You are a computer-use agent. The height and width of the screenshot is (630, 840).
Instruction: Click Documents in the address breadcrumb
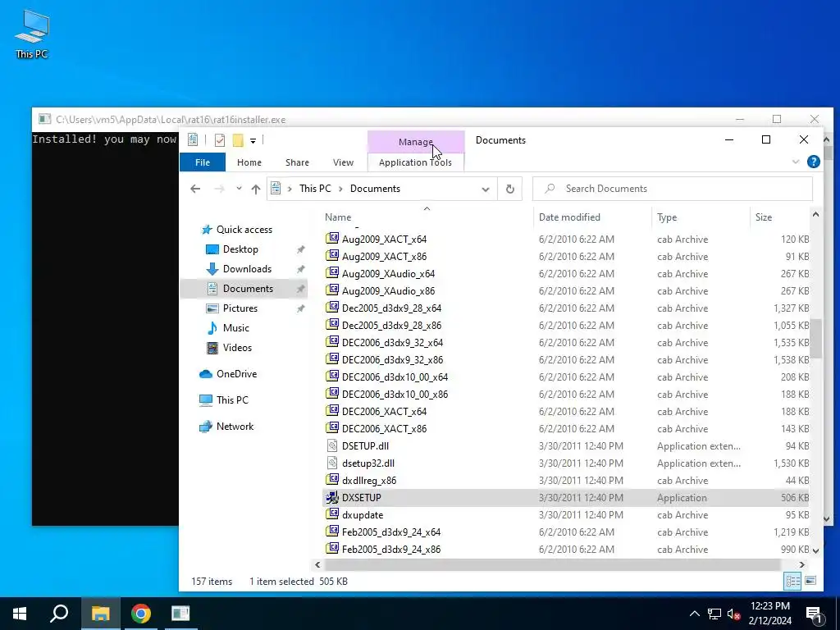tap(375, 189)
